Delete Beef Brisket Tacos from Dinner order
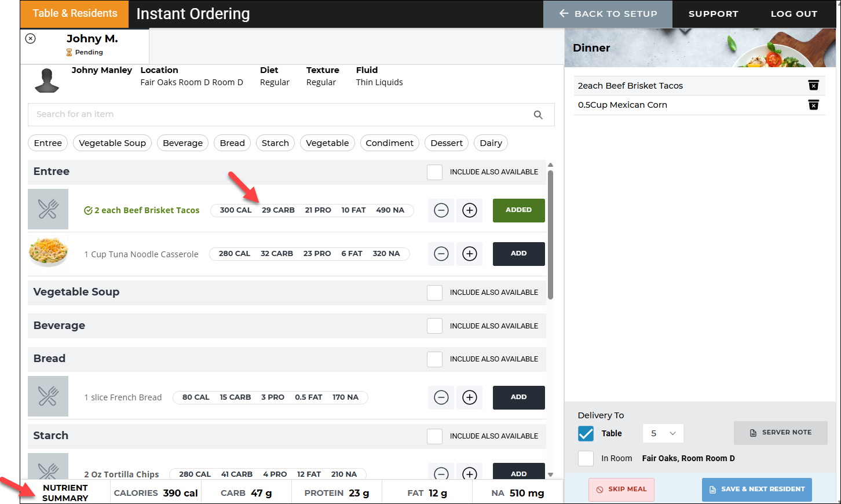 [x=814, y=85]
